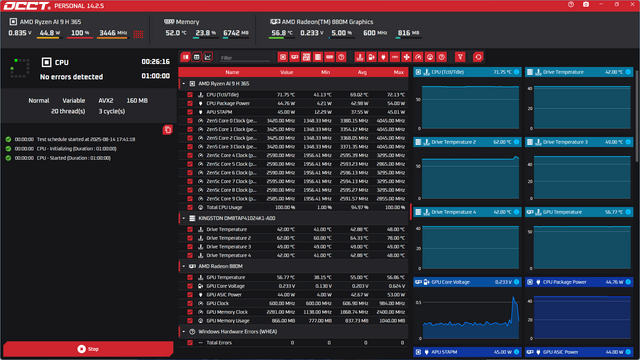640x360 pixels.
Task: Select the GPU Memory Clock row
Action: click(294, 312)
